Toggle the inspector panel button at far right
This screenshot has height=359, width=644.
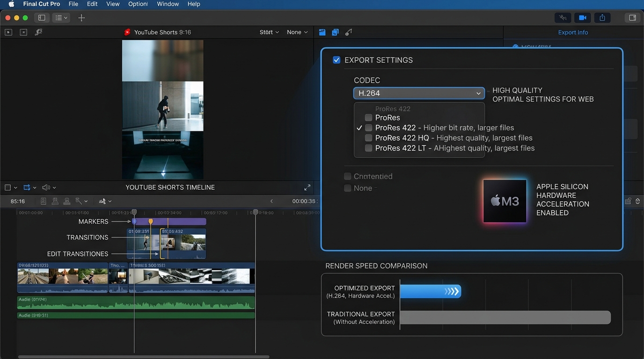point(632,18)
